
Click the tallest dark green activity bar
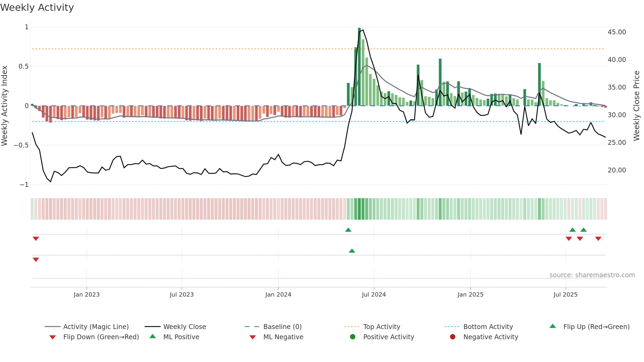359,67
